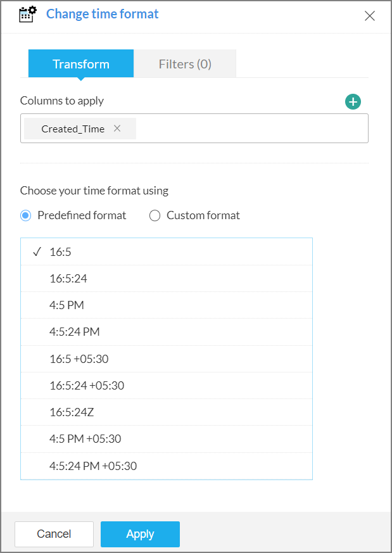Select the 4:5:24 PM +05:30 format
This screenshot has height=553, width=392.
click(x=93, y=466)
